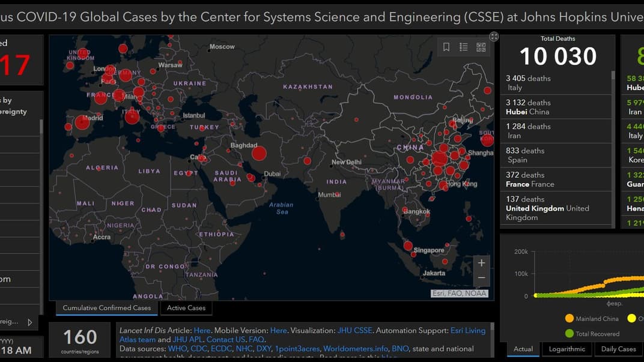Click the Total Deaths list scrollbar
The image size is (644, 362).
[x=613, y=120]
